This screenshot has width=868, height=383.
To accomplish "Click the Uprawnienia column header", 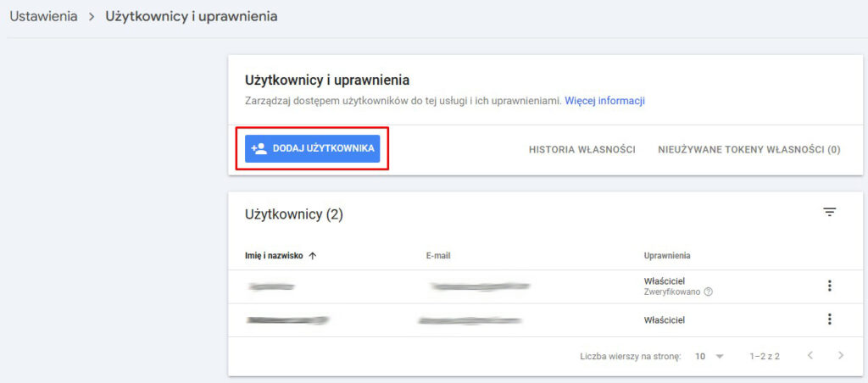I will coord(667,255).
